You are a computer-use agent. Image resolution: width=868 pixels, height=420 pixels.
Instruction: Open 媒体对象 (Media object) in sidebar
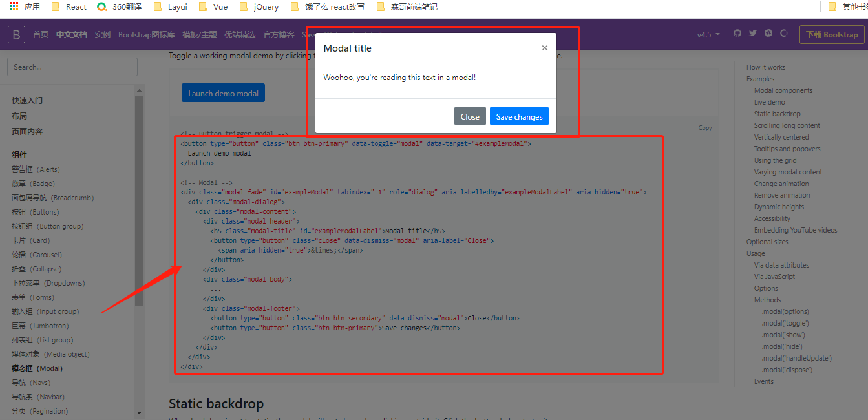[x=50, y=354]
